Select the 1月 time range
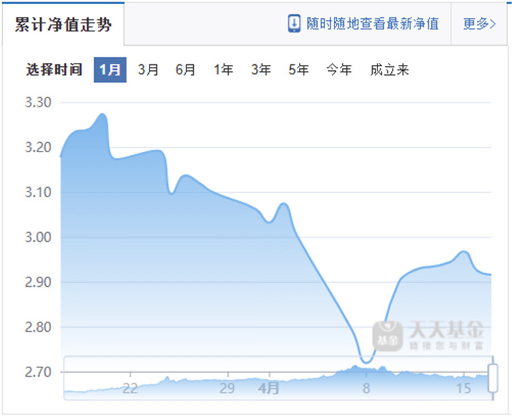Image resolution: width=512 pixels, height=420 pixels. click(110, 70)
